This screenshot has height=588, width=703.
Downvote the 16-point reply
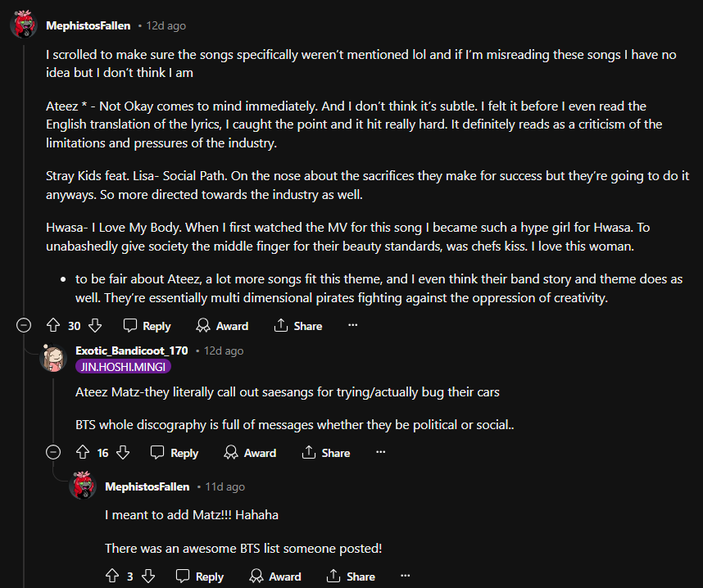click(123, 453)
